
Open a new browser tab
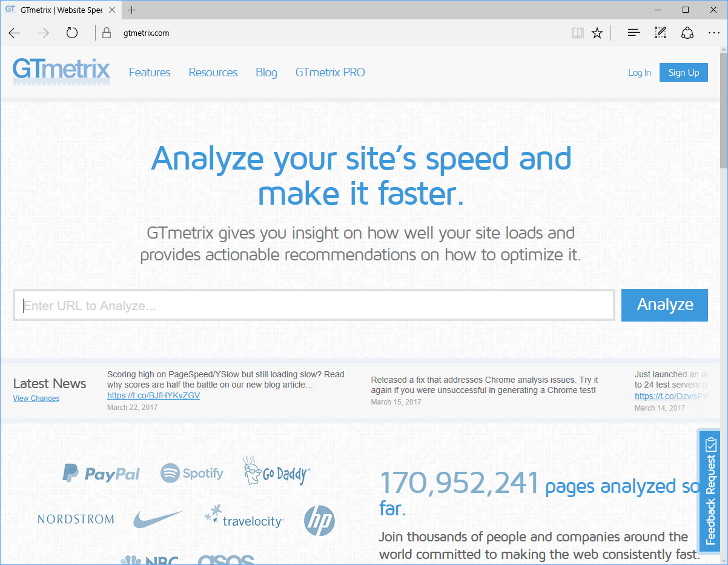pos(132,10)
